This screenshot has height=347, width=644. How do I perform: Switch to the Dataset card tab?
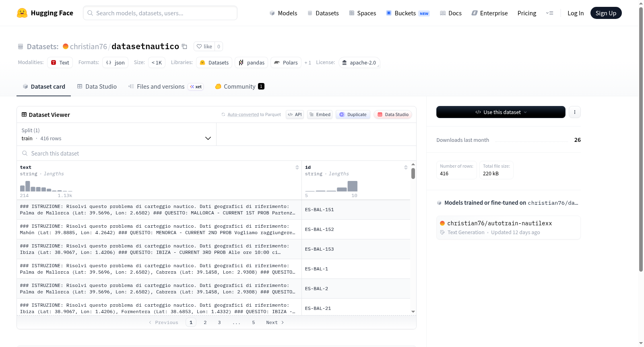[x=44, y=87]
